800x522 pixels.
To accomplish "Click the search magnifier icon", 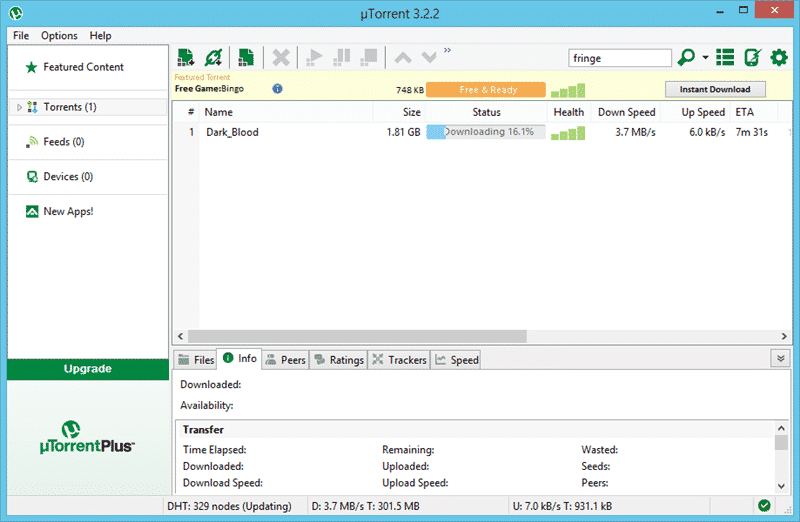I will coord(687,58).
